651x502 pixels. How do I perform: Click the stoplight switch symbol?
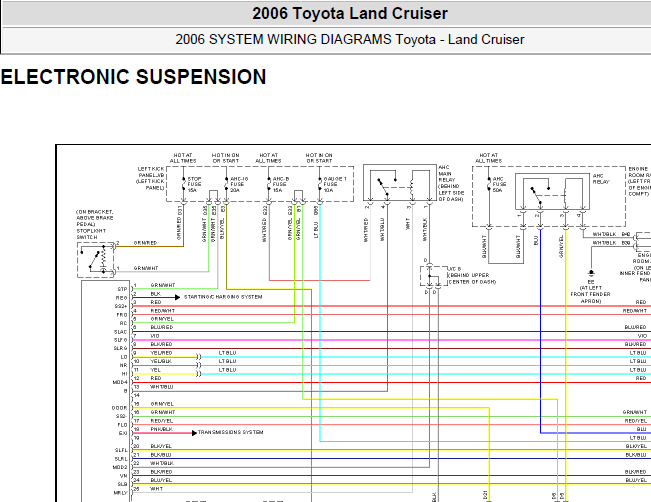[x=95, y=260]
